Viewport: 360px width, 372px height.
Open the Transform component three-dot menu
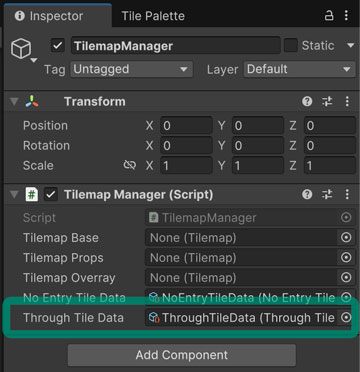(x=347, y=101)
